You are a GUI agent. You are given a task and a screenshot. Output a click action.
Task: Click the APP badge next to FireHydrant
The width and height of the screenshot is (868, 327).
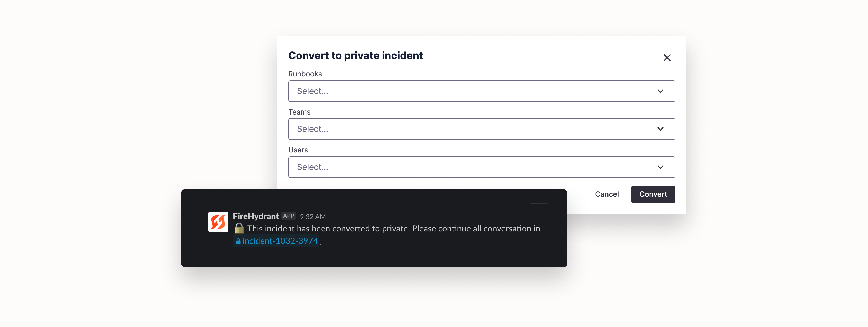click(288, 216)
